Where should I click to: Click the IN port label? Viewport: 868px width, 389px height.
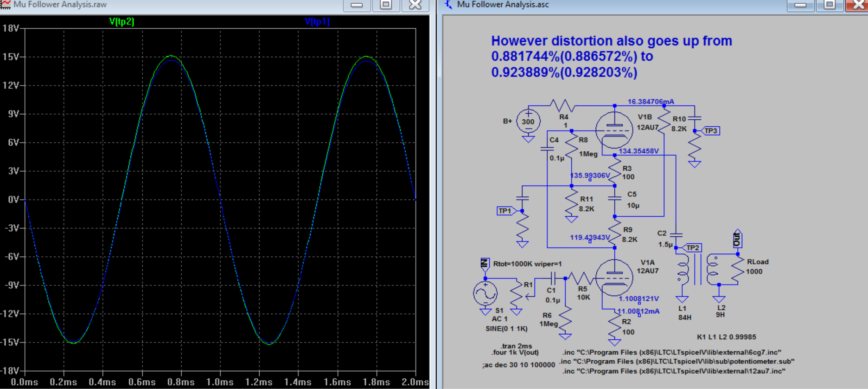pos(485,263)
